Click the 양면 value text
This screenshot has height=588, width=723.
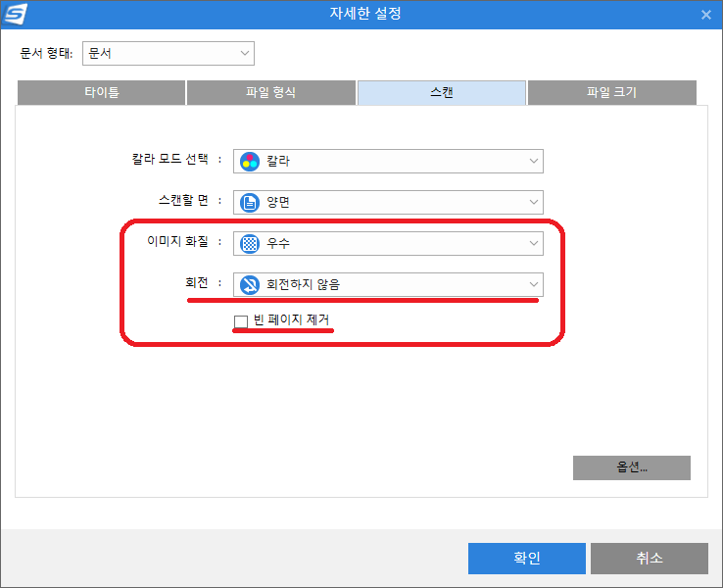(x=278, y=203)
